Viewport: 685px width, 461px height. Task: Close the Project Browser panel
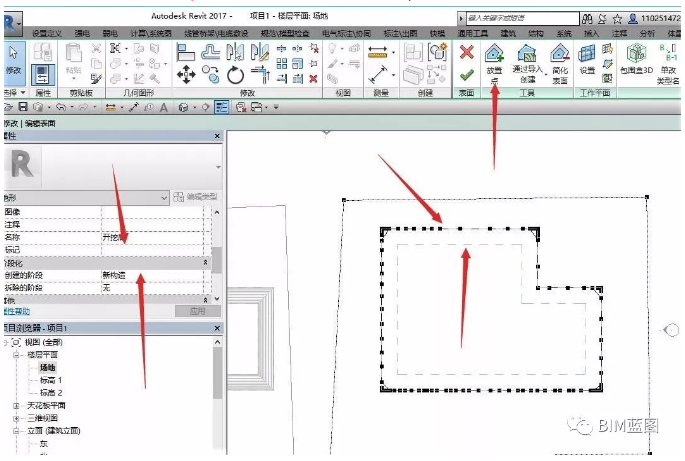click(x=217, y=328)
